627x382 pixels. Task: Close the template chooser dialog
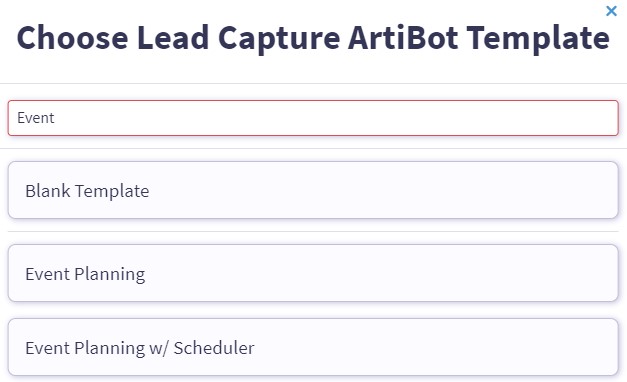pos(611,11)
